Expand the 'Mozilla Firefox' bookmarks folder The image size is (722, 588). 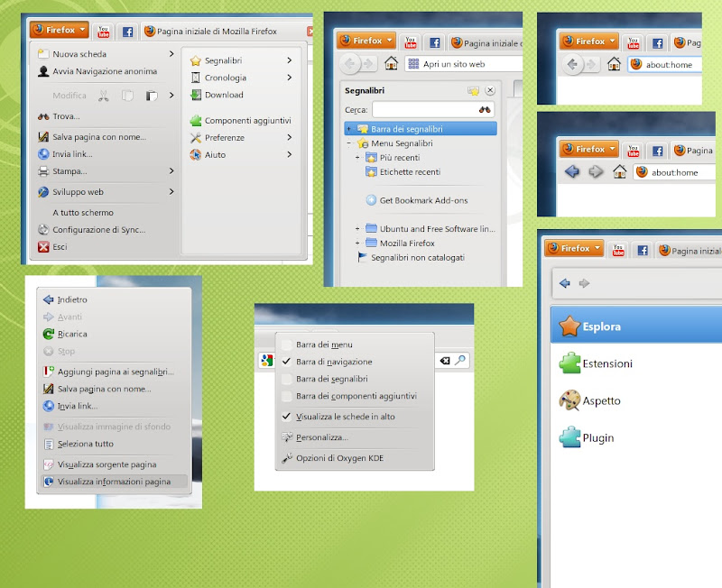(x=357, y=243)
